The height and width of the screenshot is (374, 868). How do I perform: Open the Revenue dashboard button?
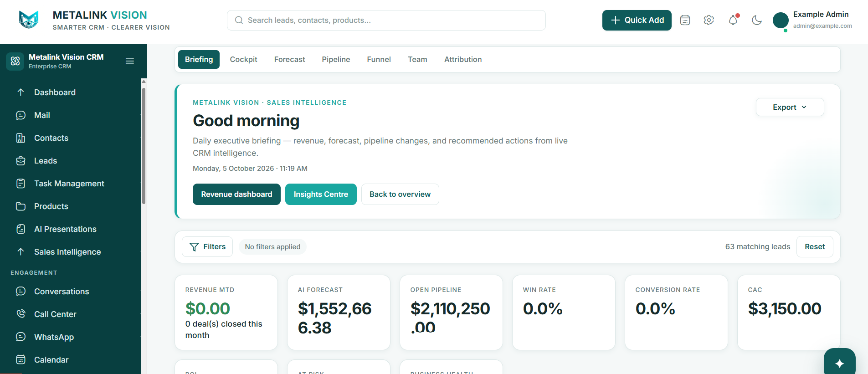click(x=236, y=194)
